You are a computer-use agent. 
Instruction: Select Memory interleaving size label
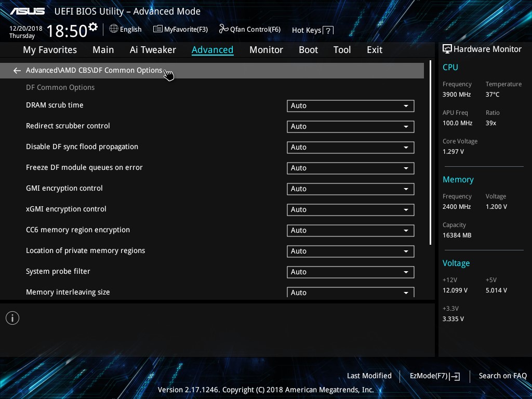pos(68,292)
